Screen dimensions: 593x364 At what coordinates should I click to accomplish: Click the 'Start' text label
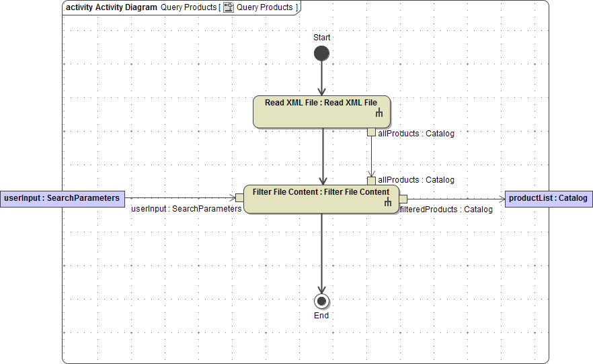[x=321, y=38]
